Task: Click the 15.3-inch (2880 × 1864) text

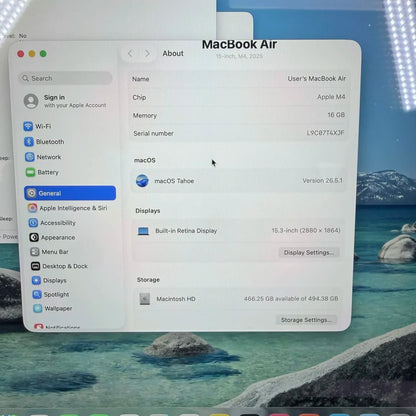Action: (x=306, y=230)
